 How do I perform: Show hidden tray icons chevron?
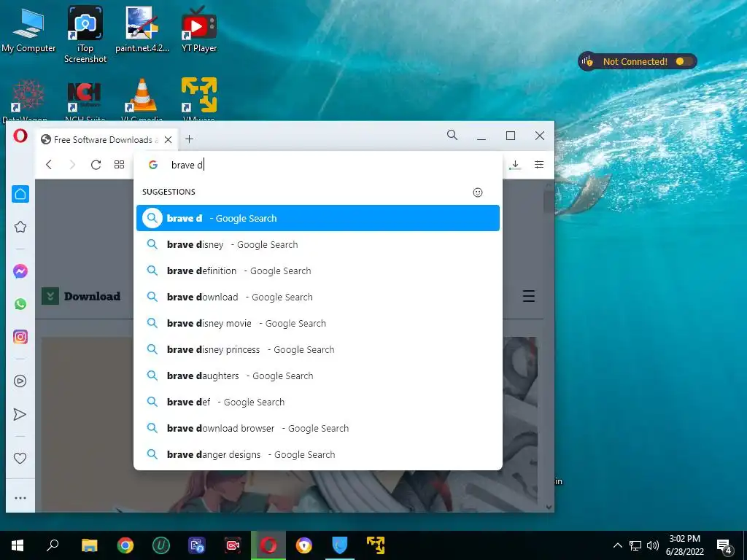(617, 545)
